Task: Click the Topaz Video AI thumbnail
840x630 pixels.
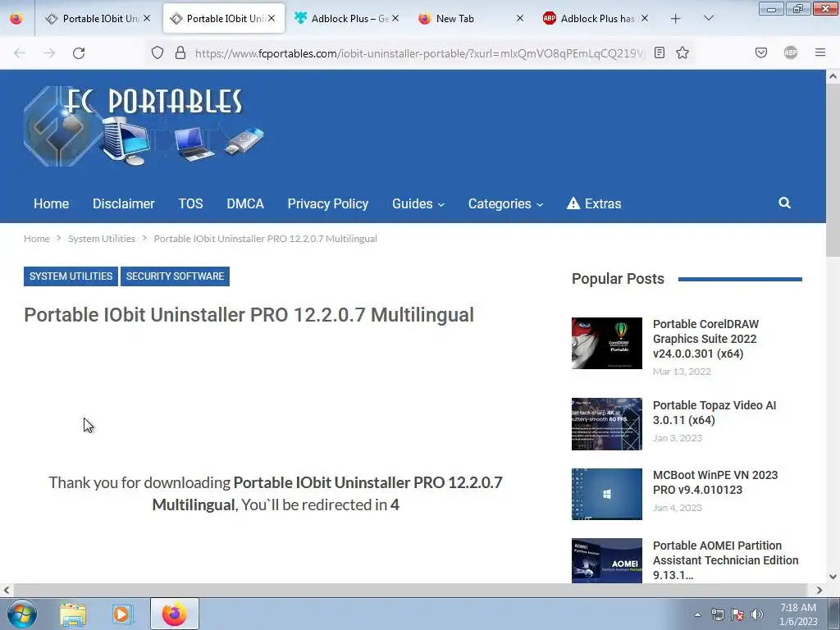Action: [606, 424]
